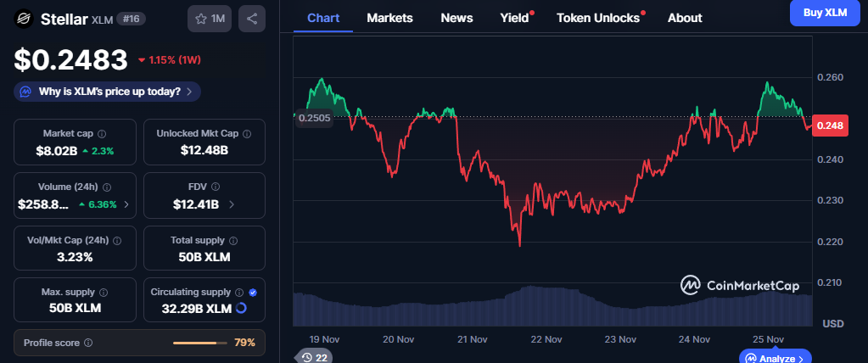The image size is (868, 363).
Task: Click Profile score info icon
Action: 88,343
